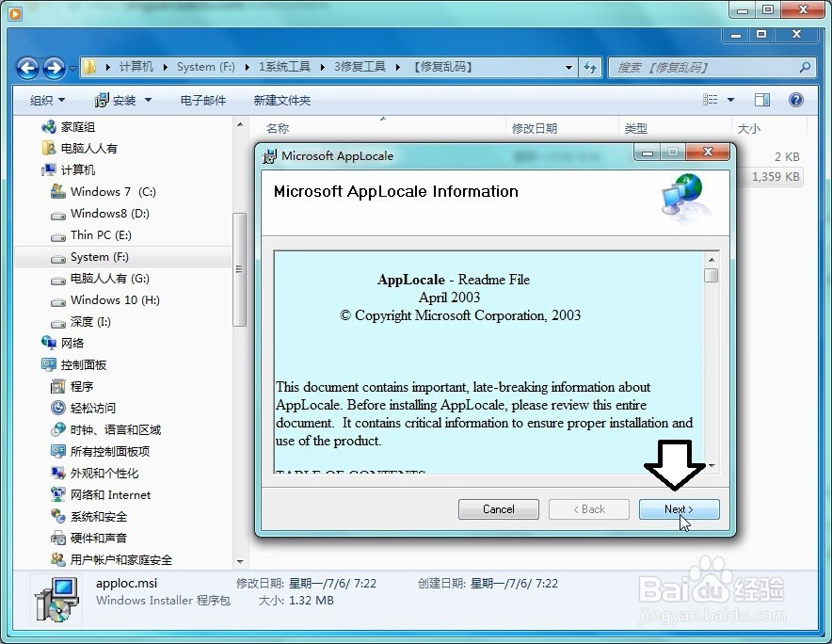
Task: Select 控制面板 in navigation pane
Action: pos(84,364)
